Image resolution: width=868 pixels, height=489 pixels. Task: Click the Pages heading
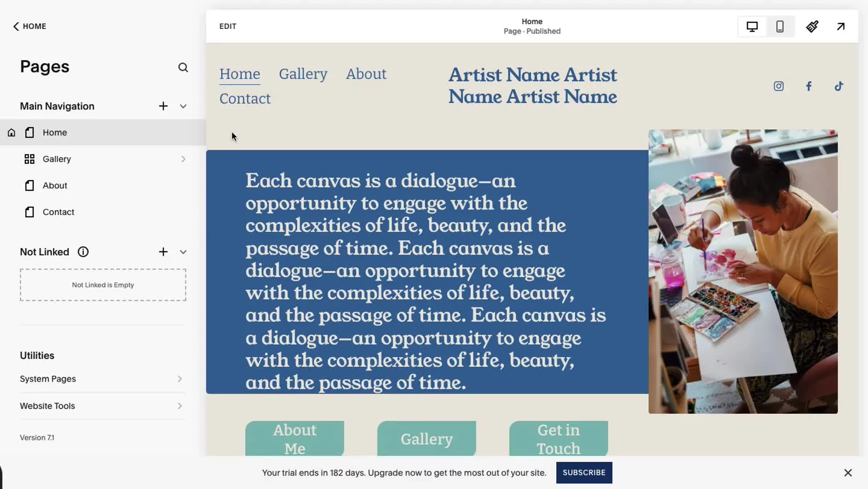(x=44, y=67)
